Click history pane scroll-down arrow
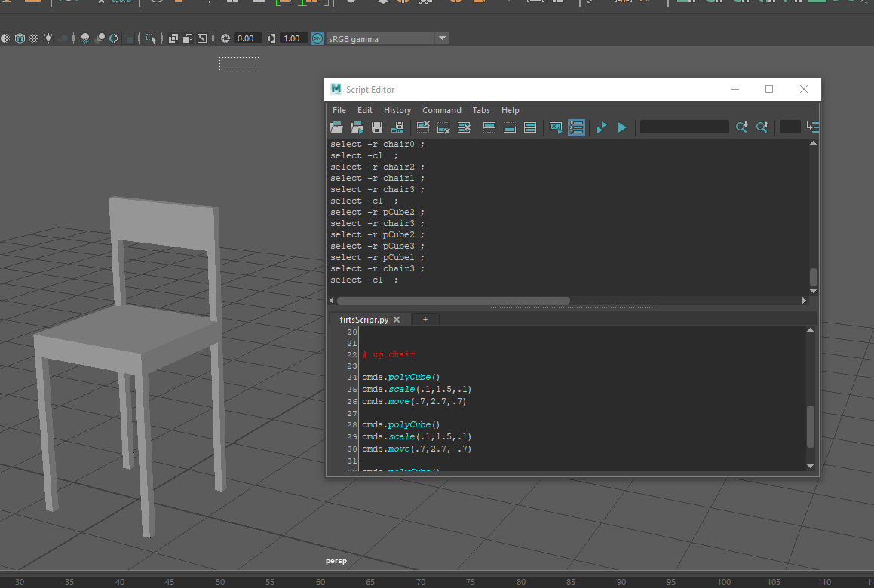Screen dimensions: 874x588 point(813,291)
